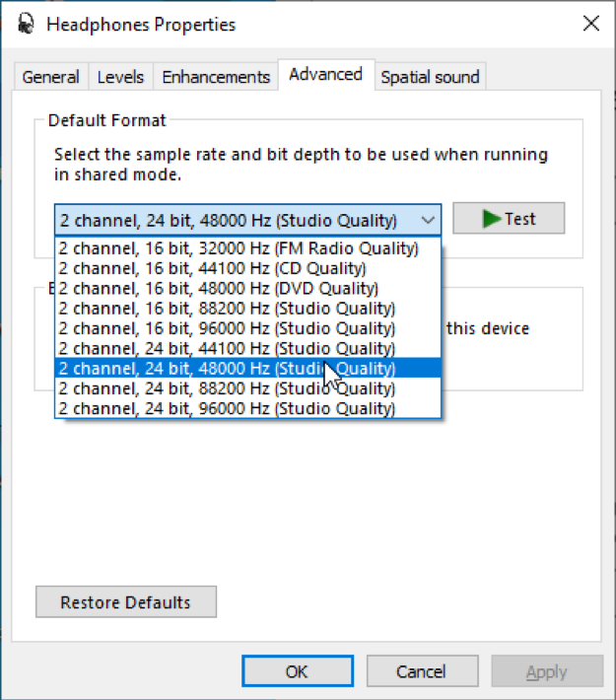This screenshot has width=616, height=700.
Task: Collapse the Default Format dropdown arrow
Action: [427, 220]
